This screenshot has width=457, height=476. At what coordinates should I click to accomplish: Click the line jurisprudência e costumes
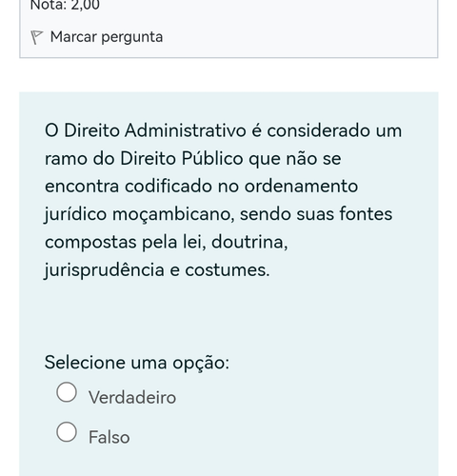(157, 270)
